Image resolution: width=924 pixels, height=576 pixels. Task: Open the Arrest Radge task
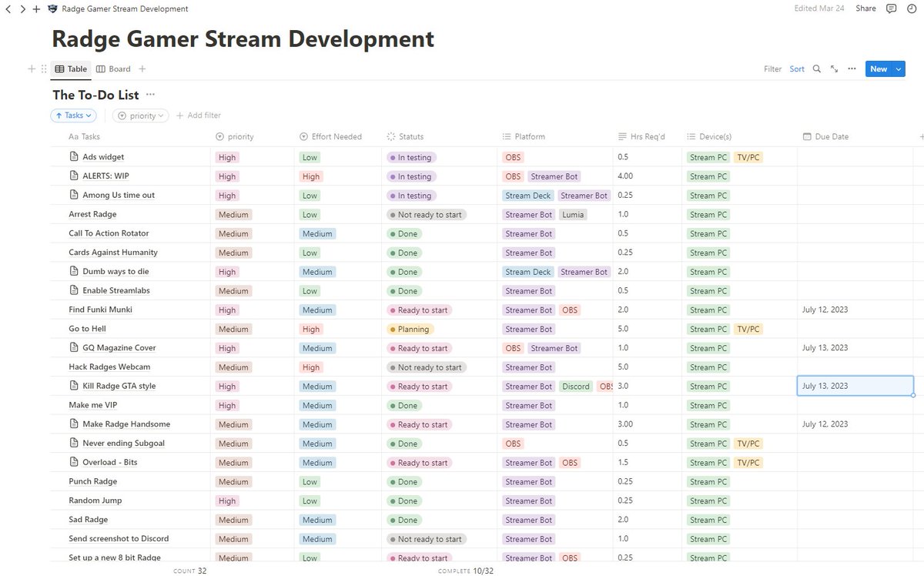[92, 214]
